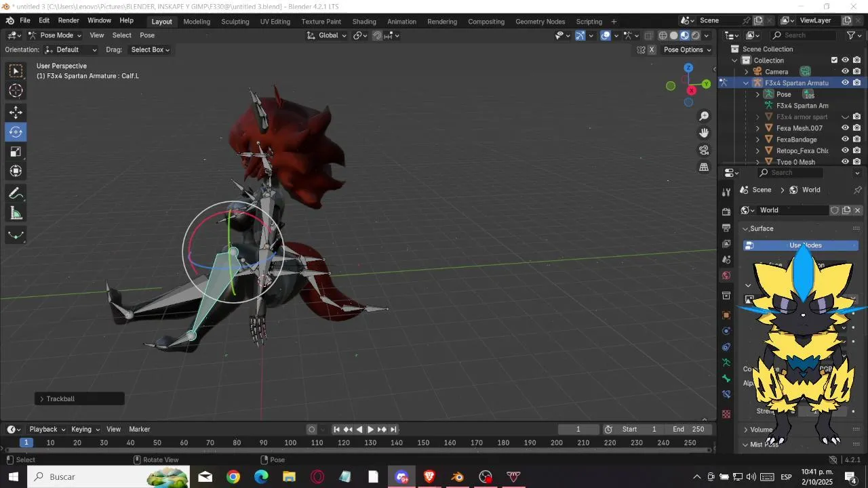Hide the Camera in viewport

tap(845, 72)
